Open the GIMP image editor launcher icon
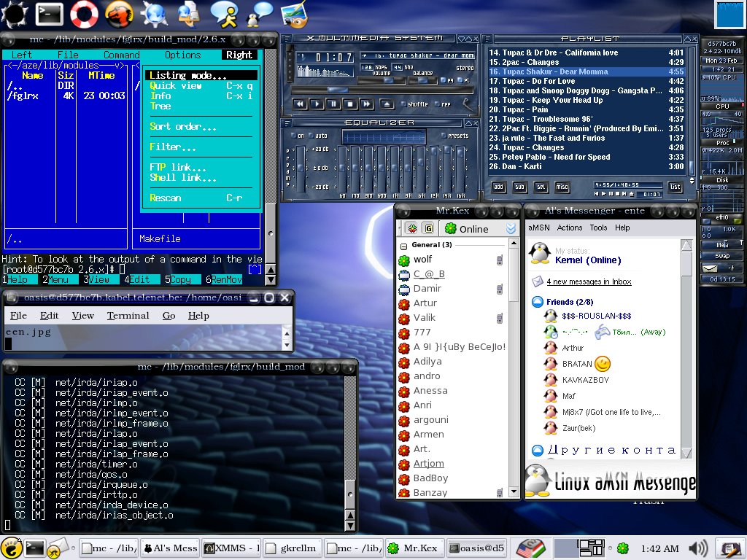Viewport: 747px width, 560px height. (x=295, y=15)
